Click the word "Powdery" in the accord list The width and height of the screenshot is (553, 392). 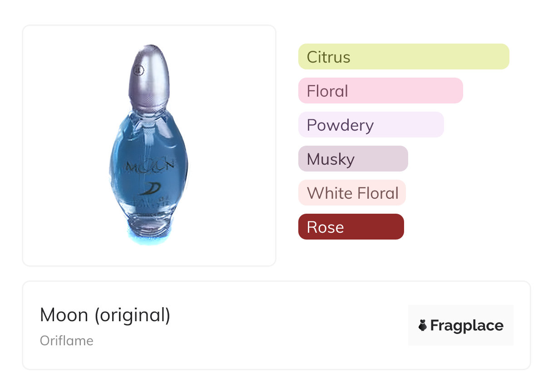(340, 125)
